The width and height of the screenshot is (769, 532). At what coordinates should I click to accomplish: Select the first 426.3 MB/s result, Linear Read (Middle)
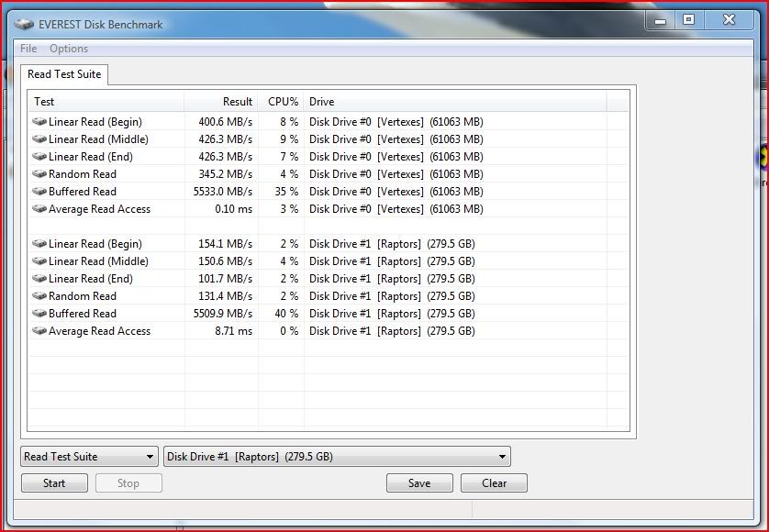[x=226, y=139]
